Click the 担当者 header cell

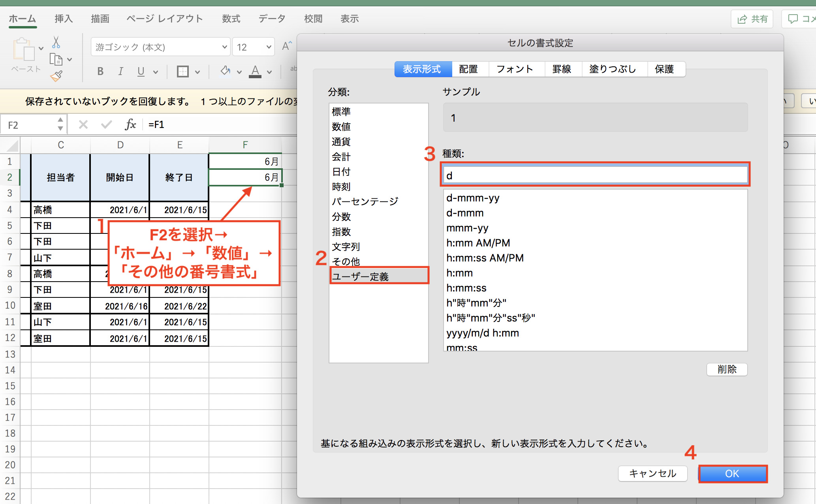(x=60, y=177)
